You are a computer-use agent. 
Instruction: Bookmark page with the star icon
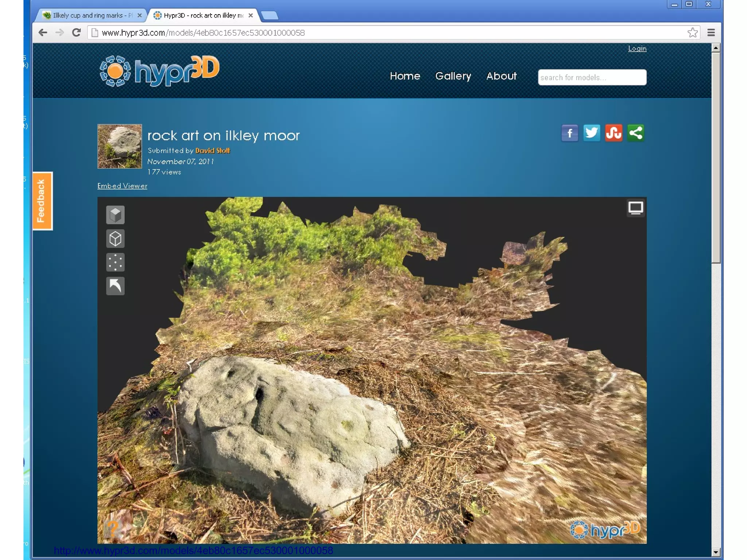pos(693,33)
